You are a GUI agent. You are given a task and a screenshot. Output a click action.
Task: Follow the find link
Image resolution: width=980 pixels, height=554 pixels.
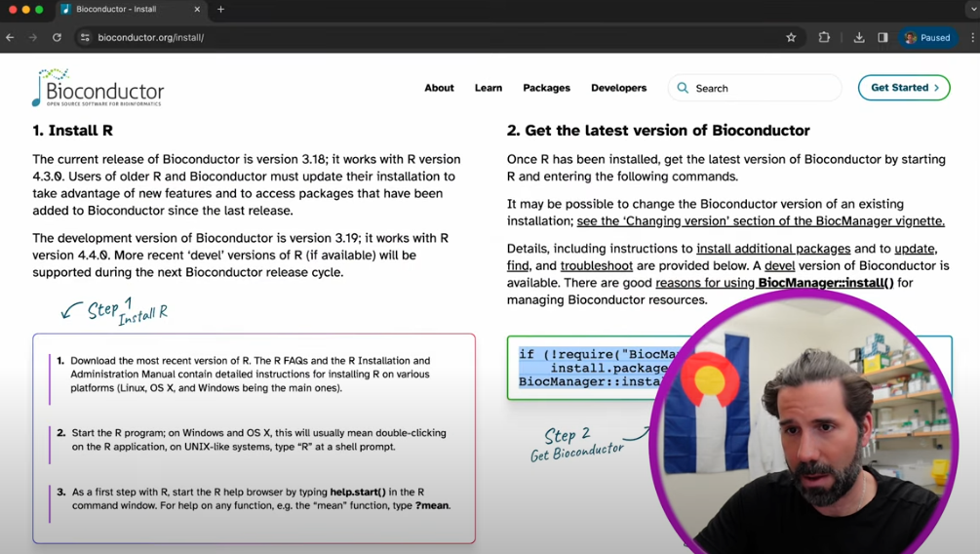pos(518,265)
